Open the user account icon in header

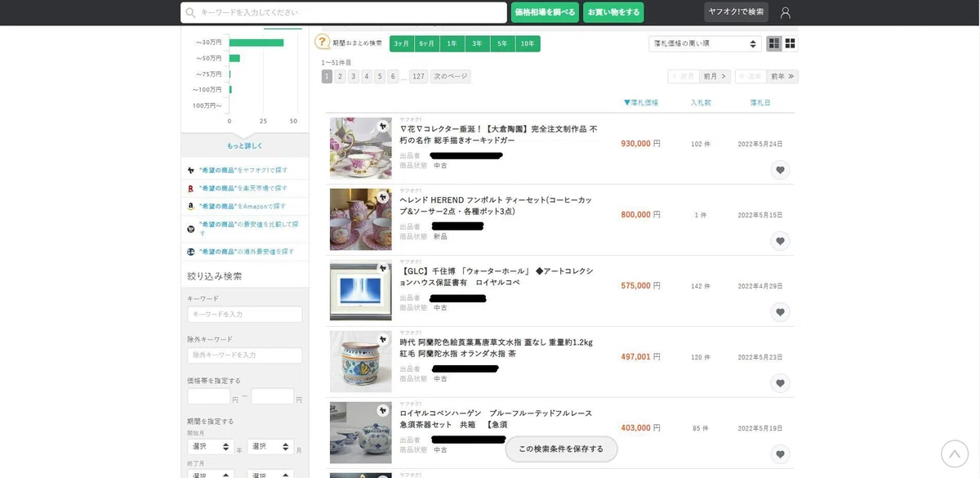pos(786,12)
